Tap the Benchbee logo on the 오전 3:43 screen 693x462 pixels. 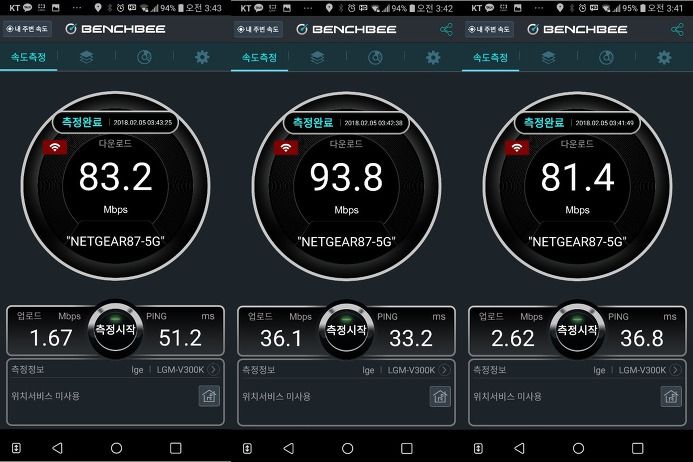click(x=115, y=29)
